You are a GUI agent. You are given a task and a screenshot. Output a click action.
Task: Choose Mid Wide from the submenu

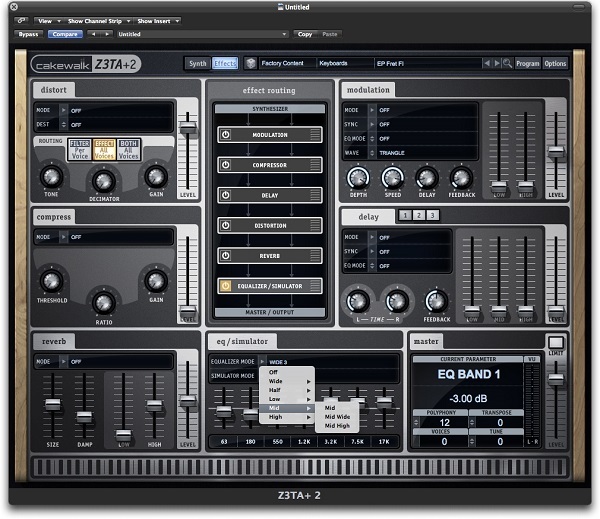(x=337, y=416)
